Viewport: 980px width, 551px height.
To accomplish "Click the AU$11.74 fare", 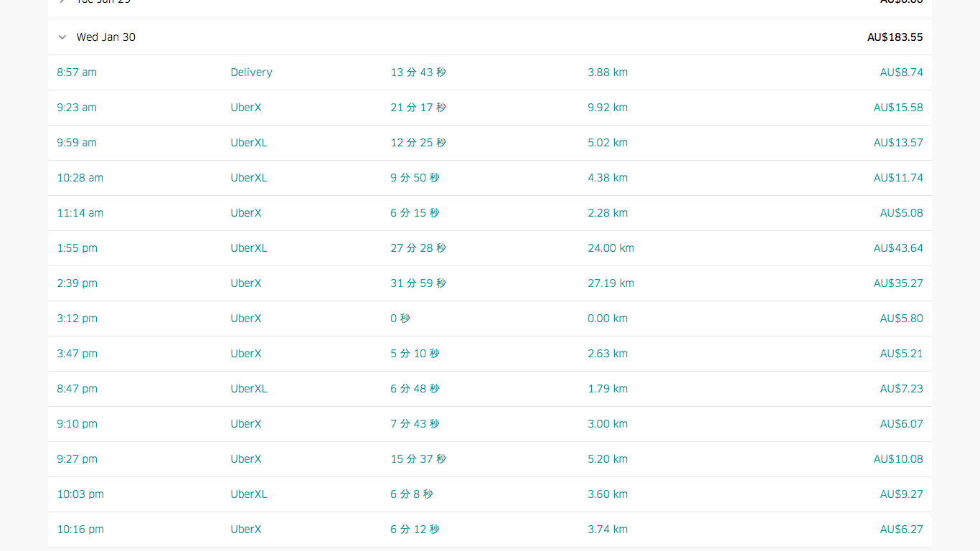I will point(898,178).
